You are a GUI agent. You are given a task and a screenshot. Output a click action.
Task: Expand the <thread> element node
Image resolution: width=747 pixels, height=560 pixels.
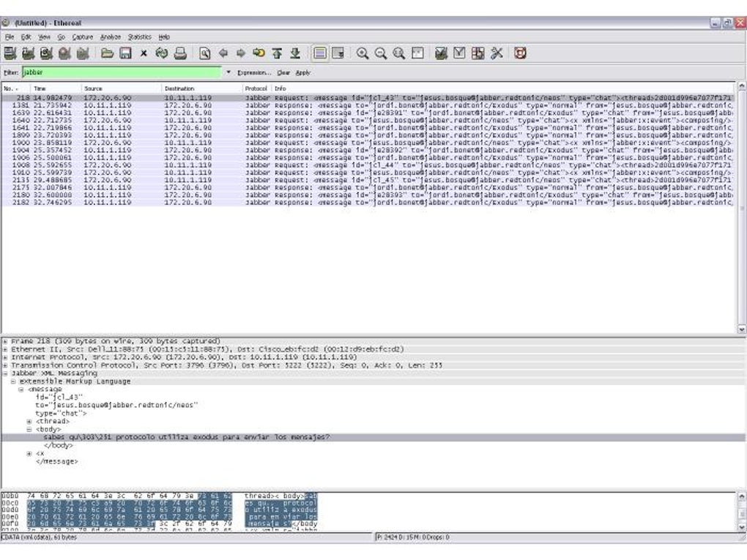pyautogui.click(x=29, y=422)
